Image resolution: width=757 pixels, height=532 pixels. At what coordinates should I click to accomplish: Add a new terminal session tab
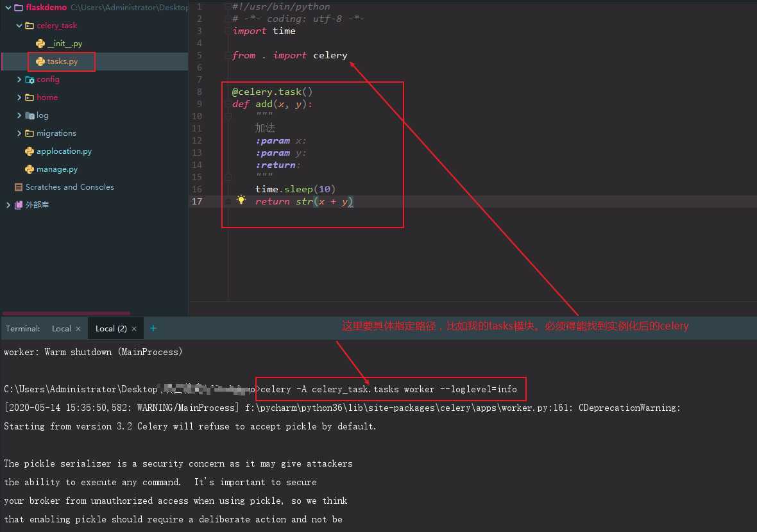coord(153,328)
